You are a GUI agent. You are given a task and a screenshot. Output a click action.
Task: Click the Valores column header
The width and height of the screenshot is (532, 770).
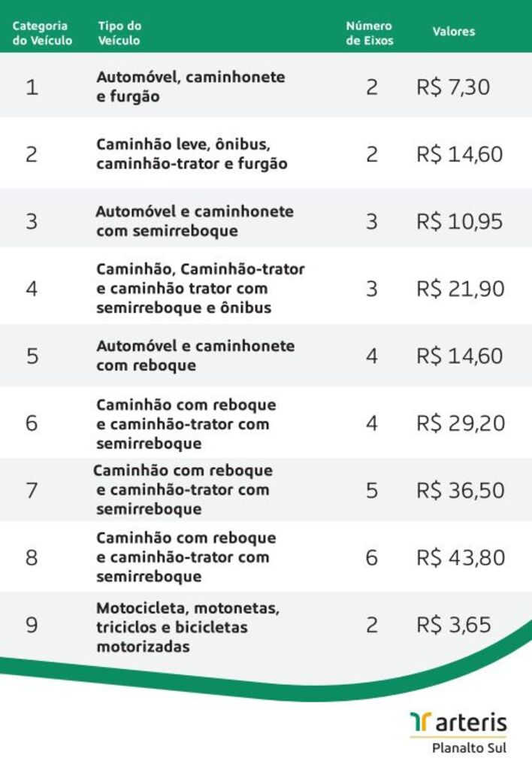pos(453,32)
